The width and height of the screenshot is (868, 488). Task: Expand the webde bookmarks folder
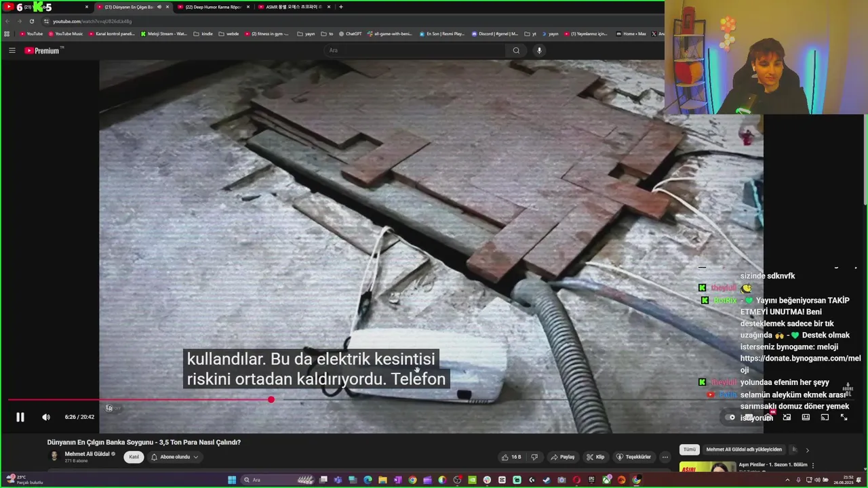pos(229,33)
